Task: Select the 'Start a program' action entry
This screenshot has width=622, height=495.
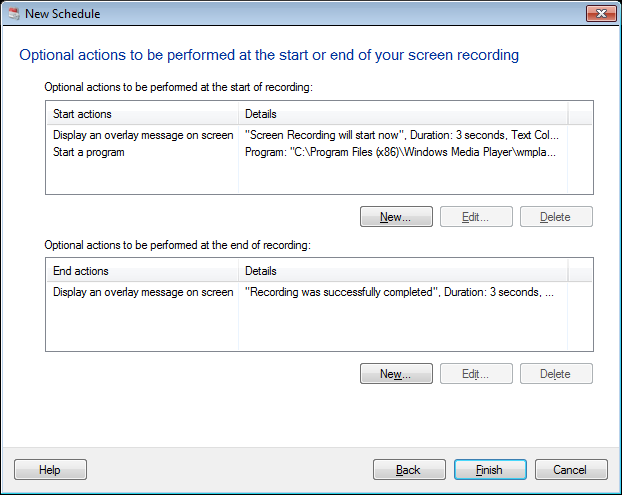Action: tap(89, 152)
